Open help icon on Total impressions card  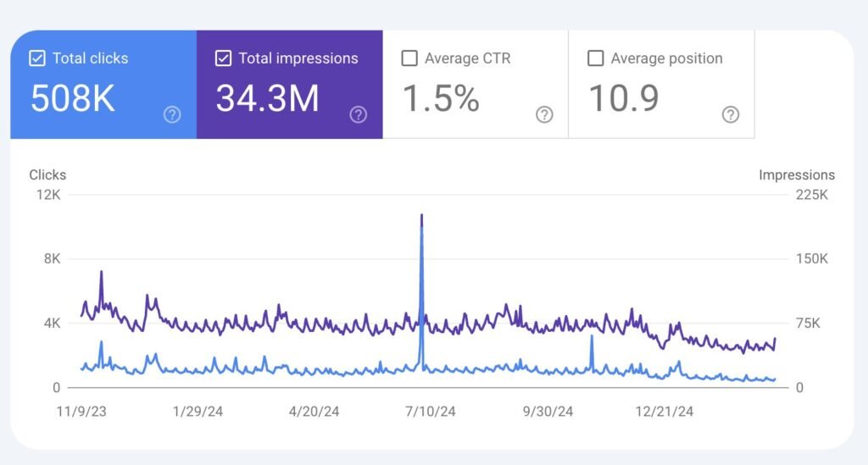[358, 114]
